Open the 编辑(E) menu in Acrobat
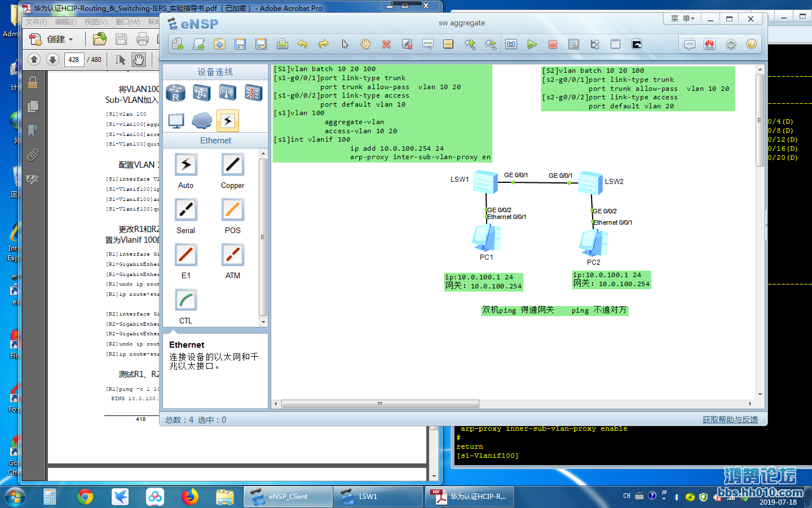Screen dimensions: 812x508 (66, 22)
